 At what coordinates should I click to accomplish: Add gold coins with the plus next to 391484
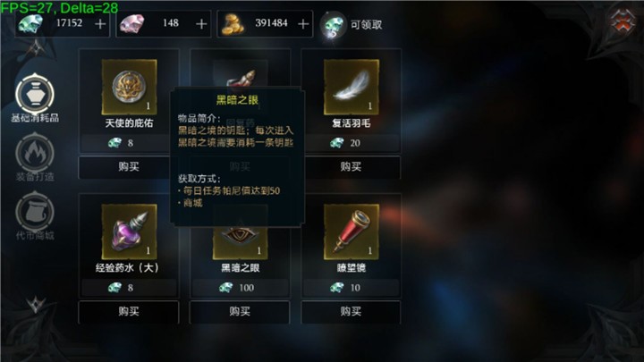pyautogui.click(x=303, y=24)
